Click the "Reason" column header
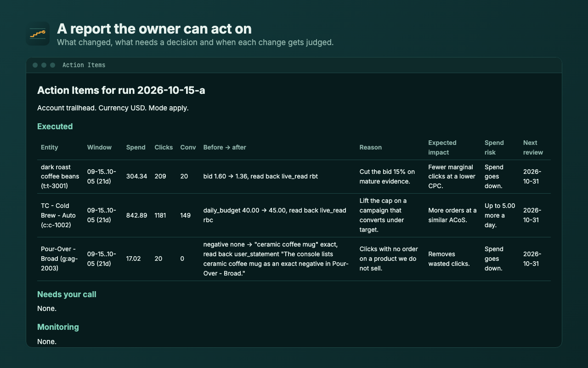 [371, 147]
